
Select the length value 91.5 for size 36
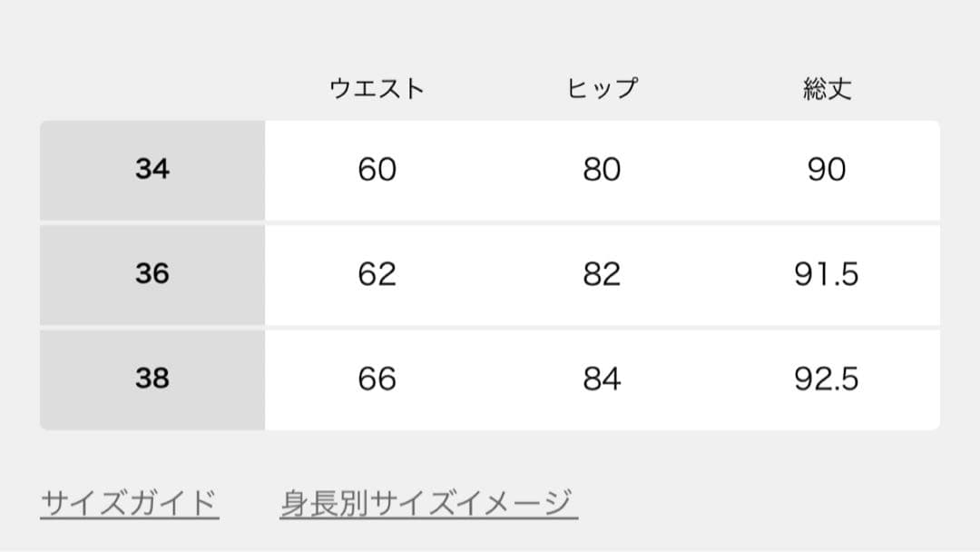[827, 274]
